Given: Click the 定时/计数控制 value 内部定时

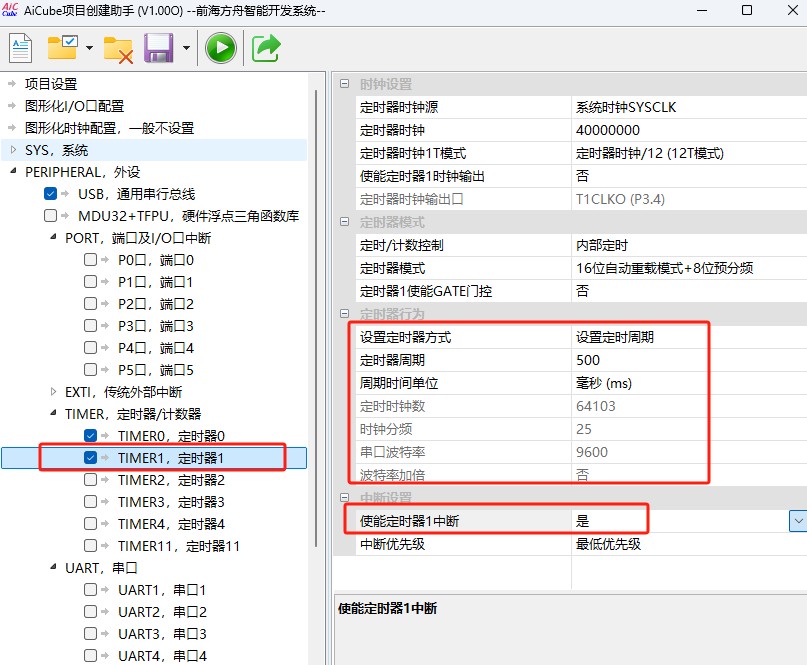Looking at the screenshot, I should click(x=689, y=245).
